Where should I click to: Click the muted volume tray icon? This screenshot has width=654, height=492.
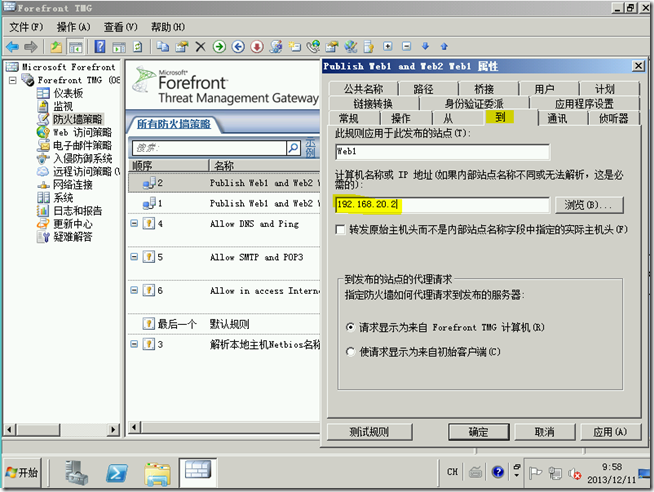[574, 473]
